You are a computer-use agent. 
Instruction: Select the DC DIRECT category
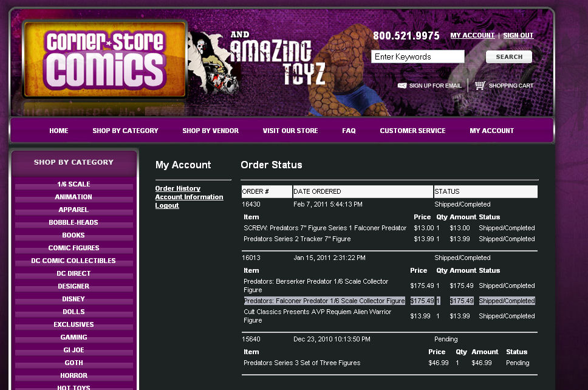(x=73, y=273)
